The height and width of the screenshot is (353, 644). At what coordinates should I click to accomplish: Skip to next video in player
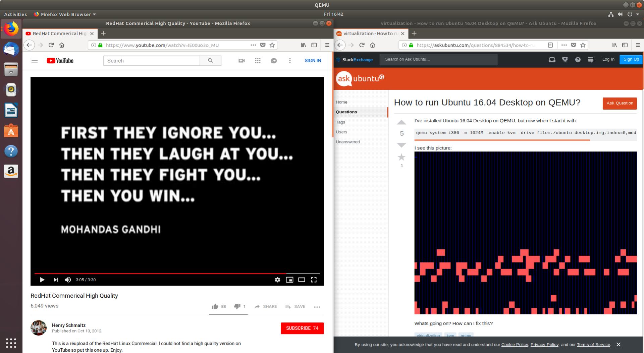[x=56, y=280]
